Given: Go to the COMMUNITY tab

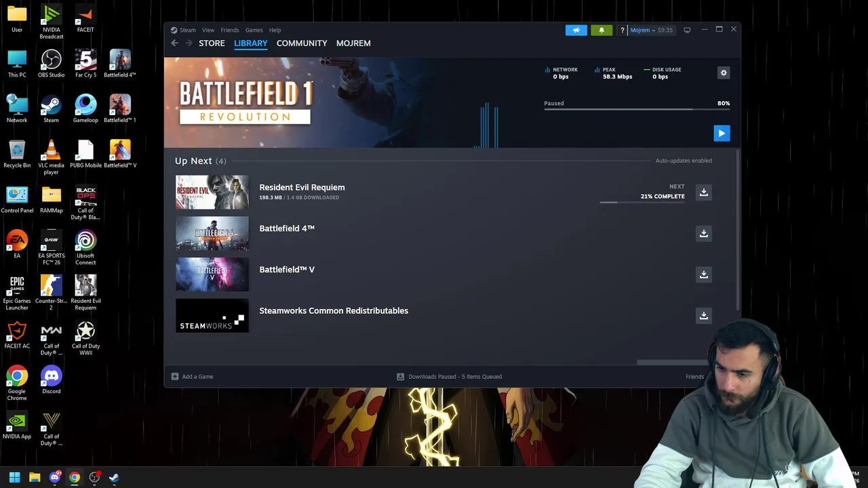Looking at the screenshot, I should pos(302,43).
